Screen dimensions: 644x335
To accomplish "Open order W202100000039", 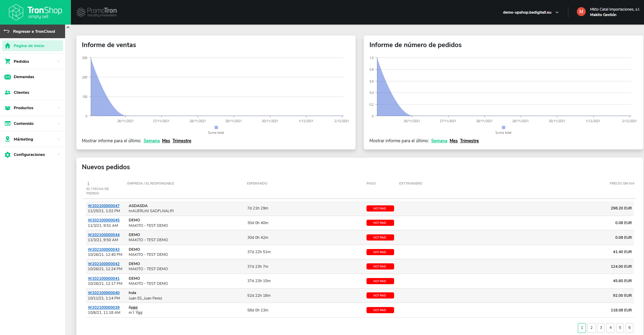I will tap(104, 307).
